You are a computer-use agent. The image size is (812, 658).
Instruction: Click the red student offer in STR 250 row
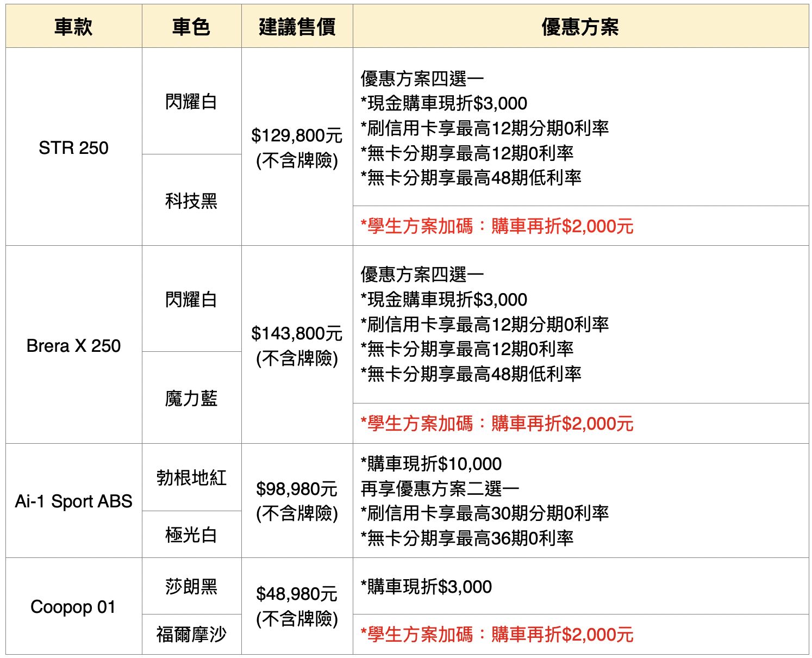tap(497, 226)
